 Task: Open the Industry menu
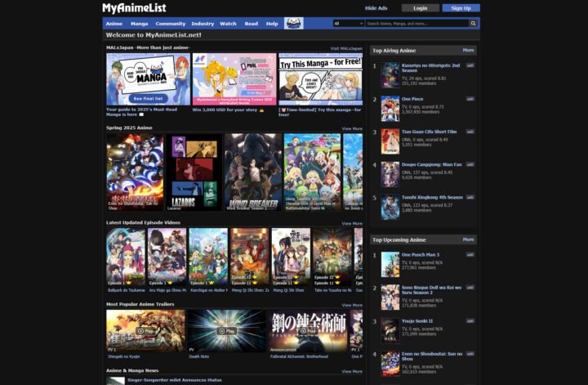pos(203,23)
